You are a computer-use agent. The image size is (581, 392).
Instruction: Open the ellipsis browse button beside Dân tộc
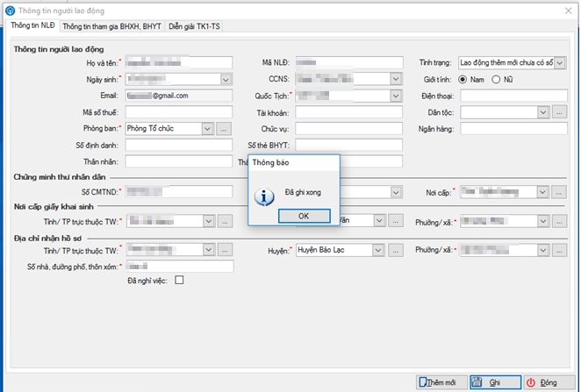(562, 112)
